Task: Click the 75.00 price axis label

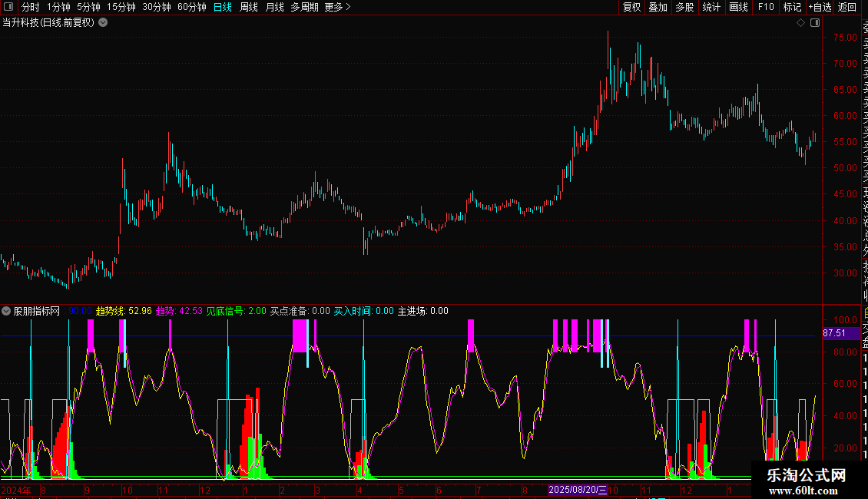Action: 845,38
